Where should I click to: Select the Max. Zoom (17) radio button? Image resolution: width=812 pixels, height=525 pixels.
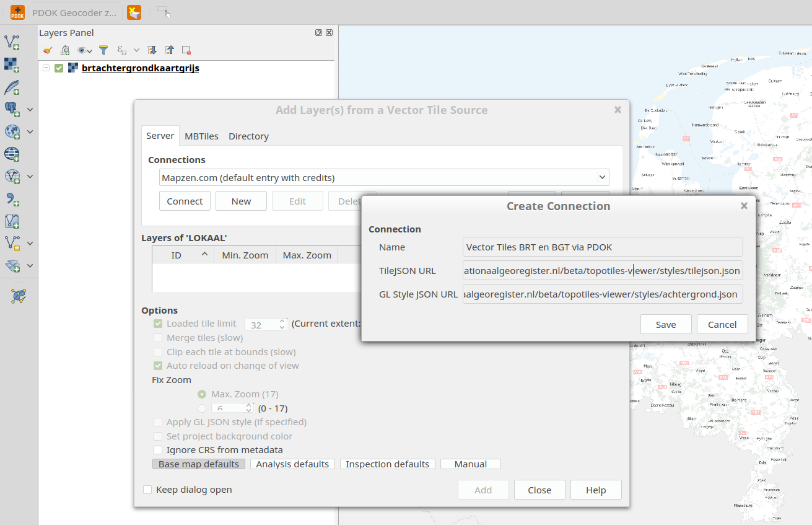point(202,394)
